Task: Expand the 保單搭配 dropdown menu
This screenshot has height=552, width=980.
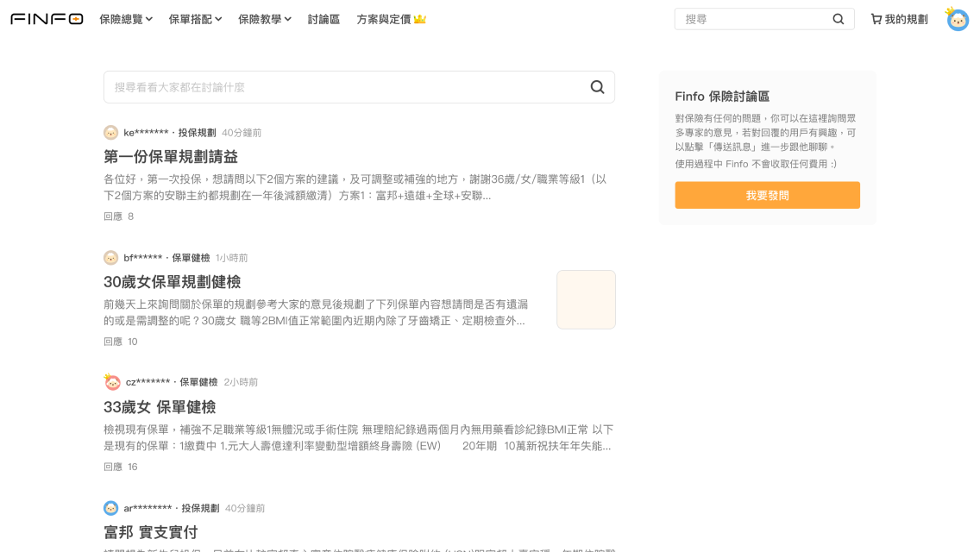Action: pos(195,19)
